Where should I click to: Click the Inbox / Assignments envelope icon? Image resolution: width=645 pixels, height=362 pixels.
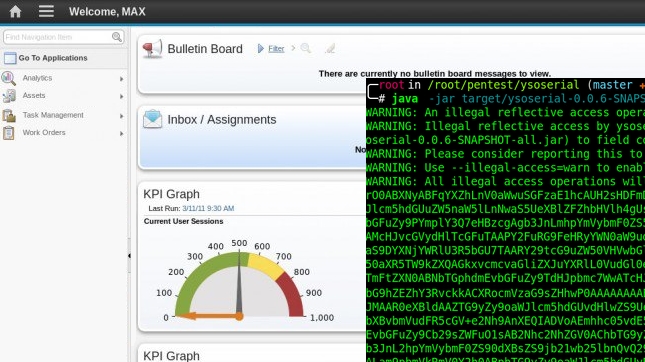coord(152,119)
